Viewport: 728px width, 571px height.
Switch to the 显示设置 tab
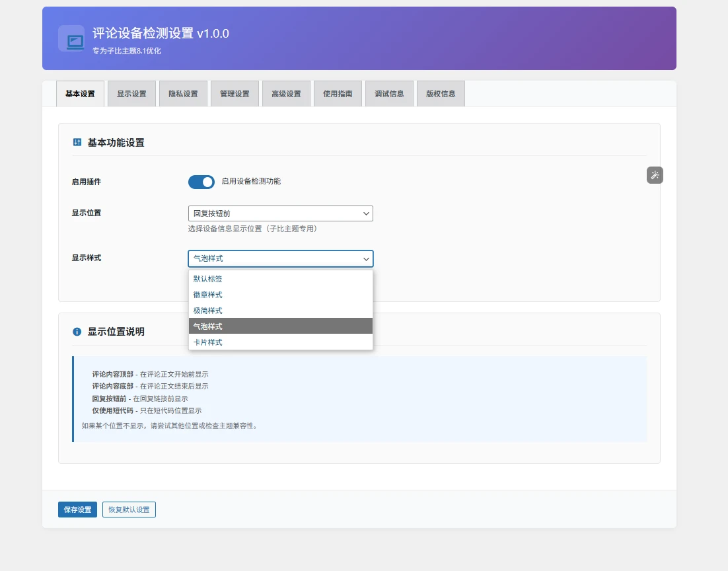(131, 94)
